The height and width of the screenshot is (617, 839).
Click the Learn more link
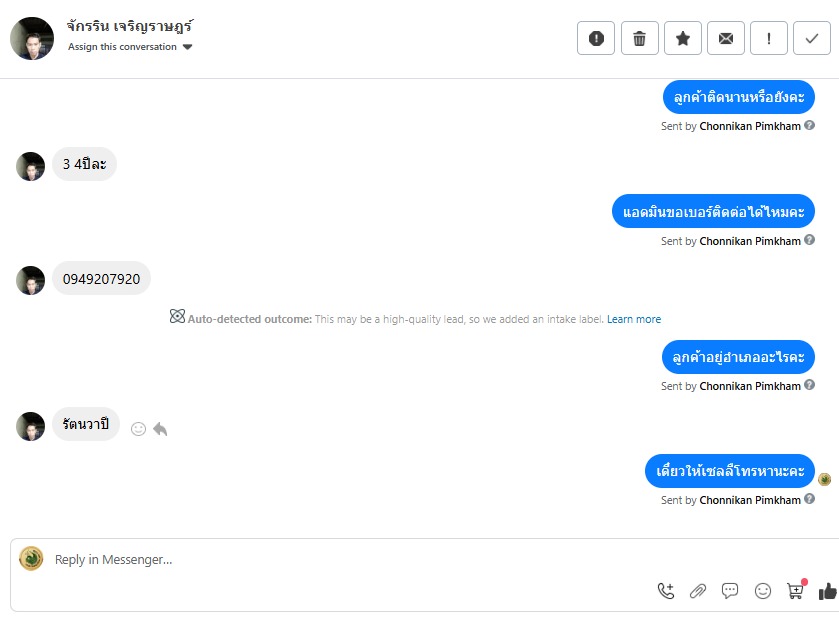pyautogui.click(x=634, y=319)
